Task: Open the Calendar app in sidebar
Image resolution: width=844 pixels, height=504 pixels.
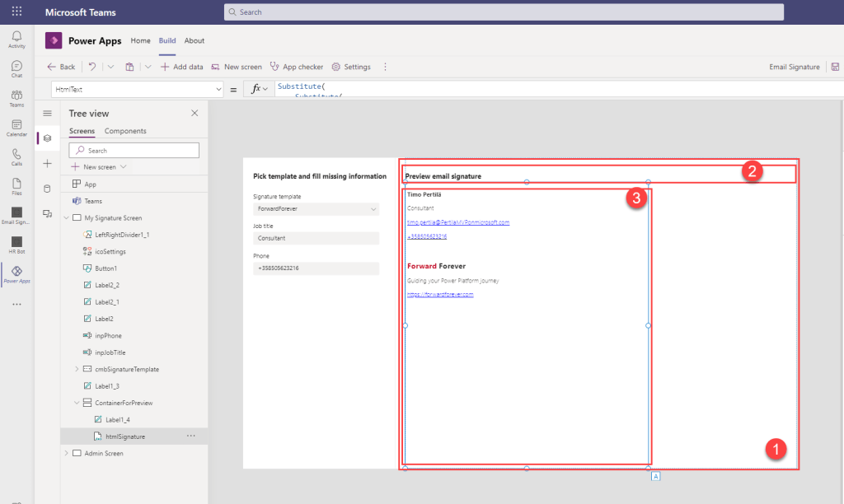Action: click(16, 128)
